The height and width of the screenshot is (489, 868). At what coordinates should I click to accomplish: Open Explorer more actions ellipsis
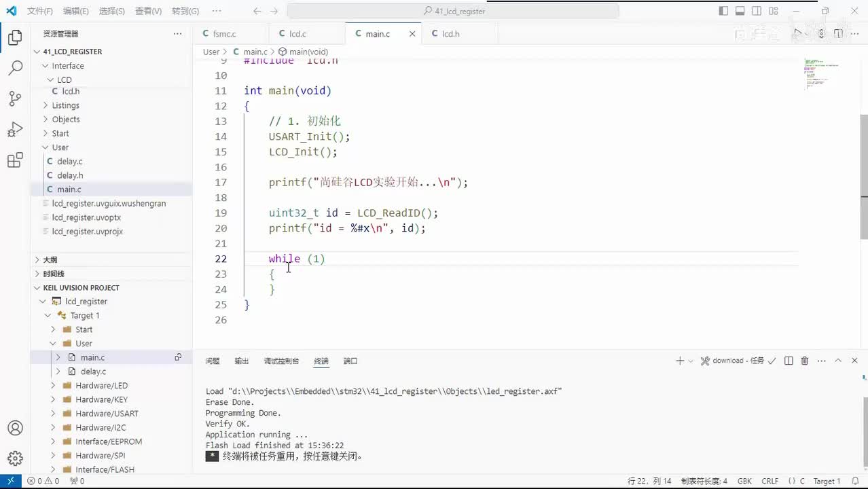177,33
